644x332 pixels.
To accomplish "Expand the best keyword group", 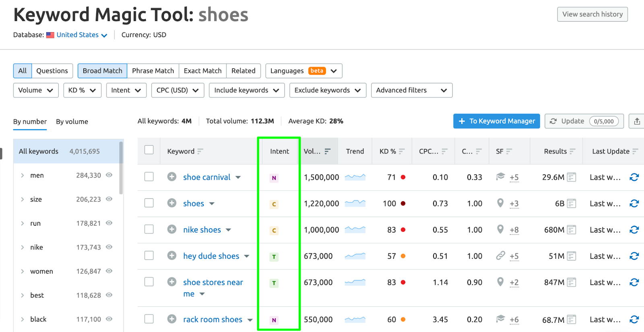I will pos(23,295).
